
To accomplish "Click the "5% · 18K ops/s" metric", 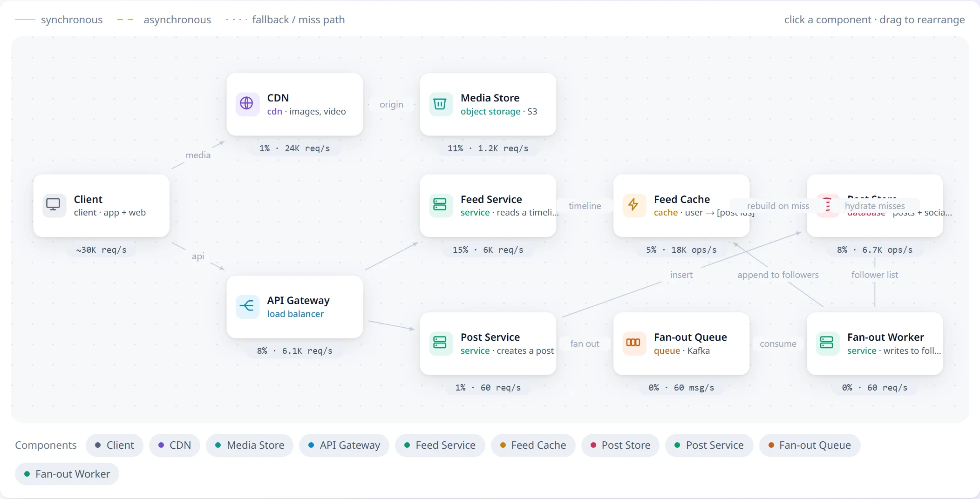I will (x=681, y=250).
